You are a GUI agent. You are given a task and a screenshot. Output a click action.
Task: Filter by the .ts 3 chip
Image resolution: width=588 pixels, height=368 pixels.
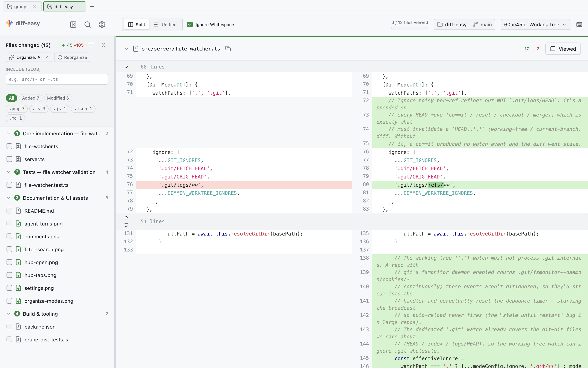tap(39, 109)
